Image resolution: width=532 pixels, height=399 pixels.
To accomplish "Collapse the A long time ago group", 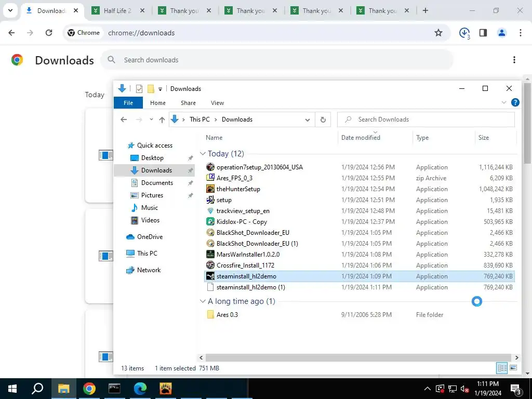I will (203, 301).
